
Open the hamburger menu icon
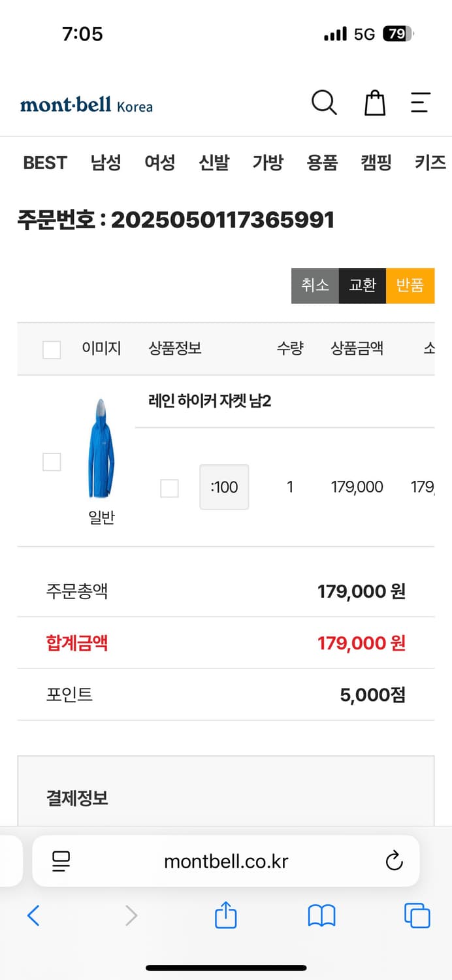pos(421,103)
